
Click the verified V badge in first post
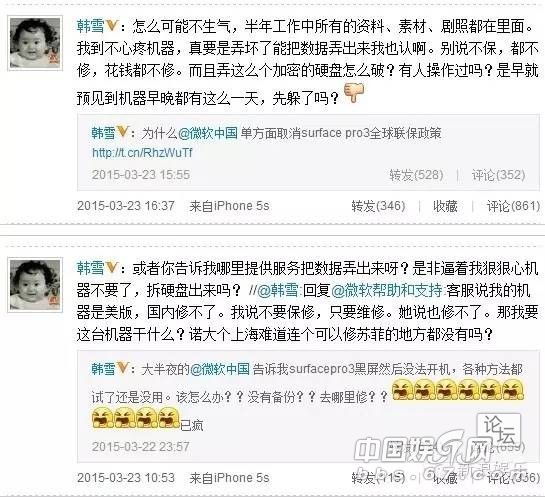112,26
